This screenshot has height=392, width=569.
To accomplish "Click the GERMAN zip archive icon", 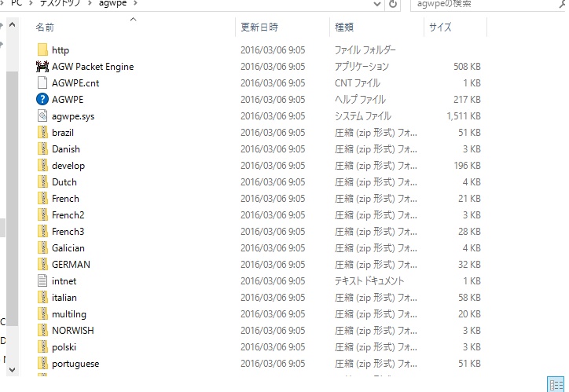I will pos(42,265).
